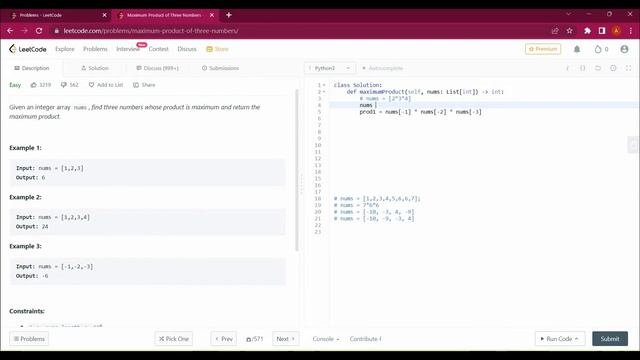Click the LeetCode logo
This screenshot has width=640, height=360.
(x=28, y=49)
